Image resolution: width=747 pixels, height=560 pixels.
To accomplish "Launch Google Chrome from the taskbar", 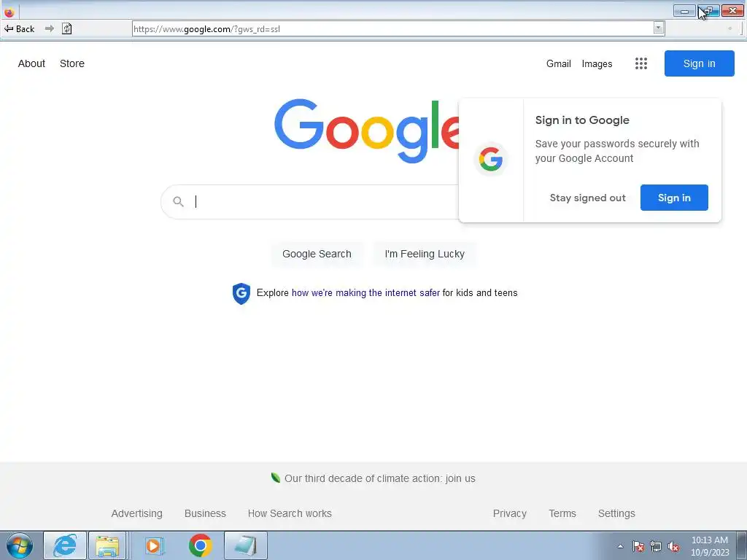I will [x=200, y=545].
